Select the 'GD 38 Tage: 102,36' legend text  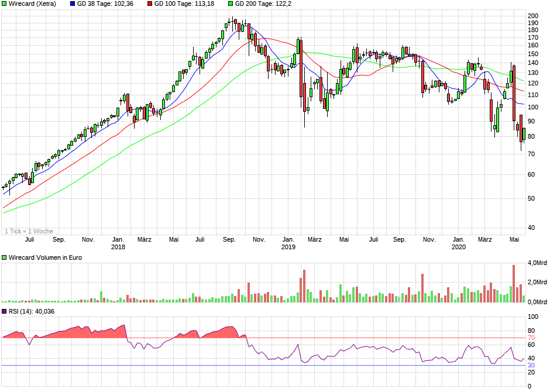click(x=105, y=4)
